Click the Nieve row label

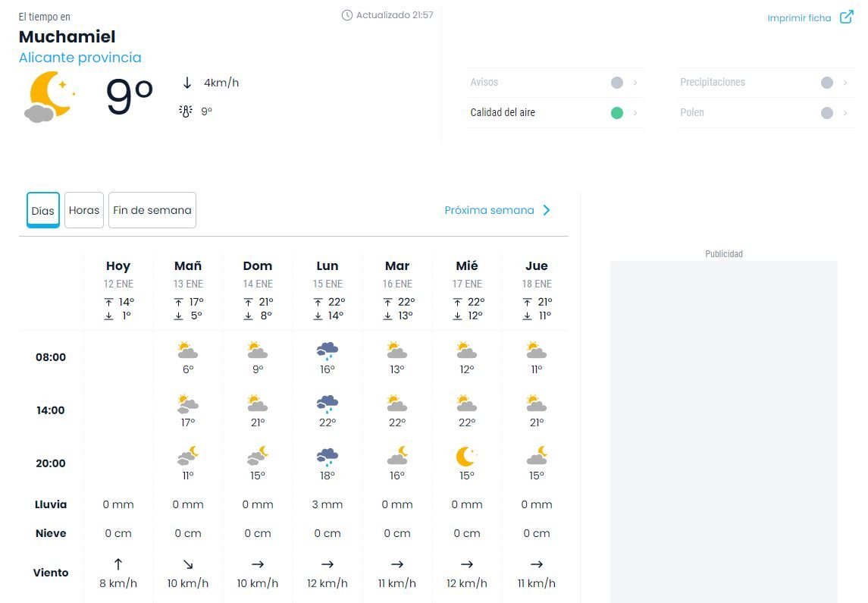51,533
